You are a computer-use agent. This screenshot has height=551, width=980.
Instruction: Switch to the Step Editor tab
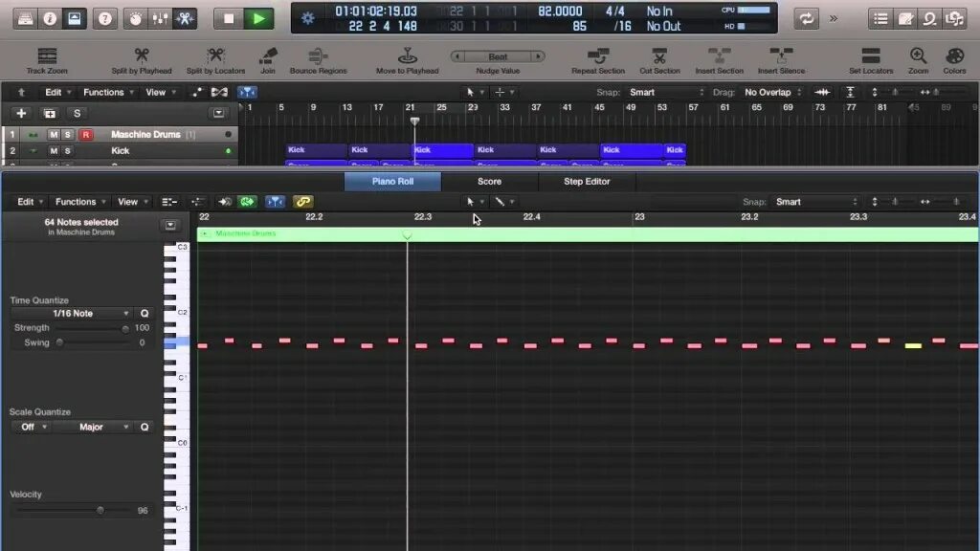[x=587, y=182]
